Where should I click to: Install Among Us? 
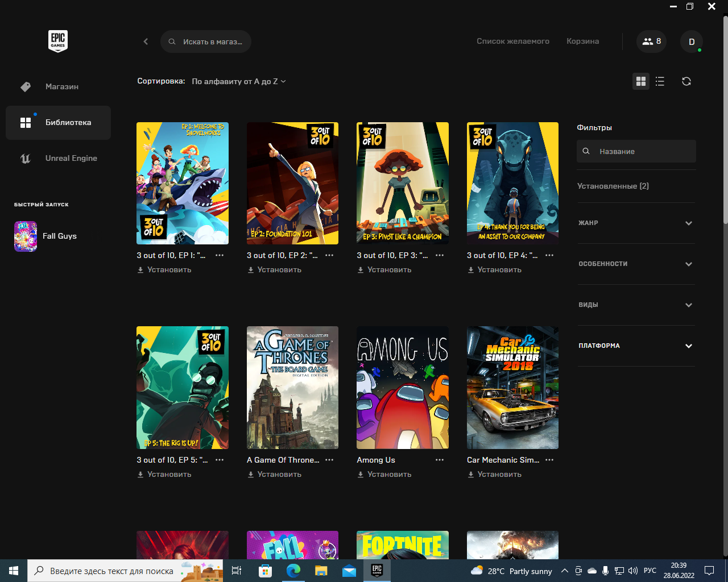[x=384, y=475]
